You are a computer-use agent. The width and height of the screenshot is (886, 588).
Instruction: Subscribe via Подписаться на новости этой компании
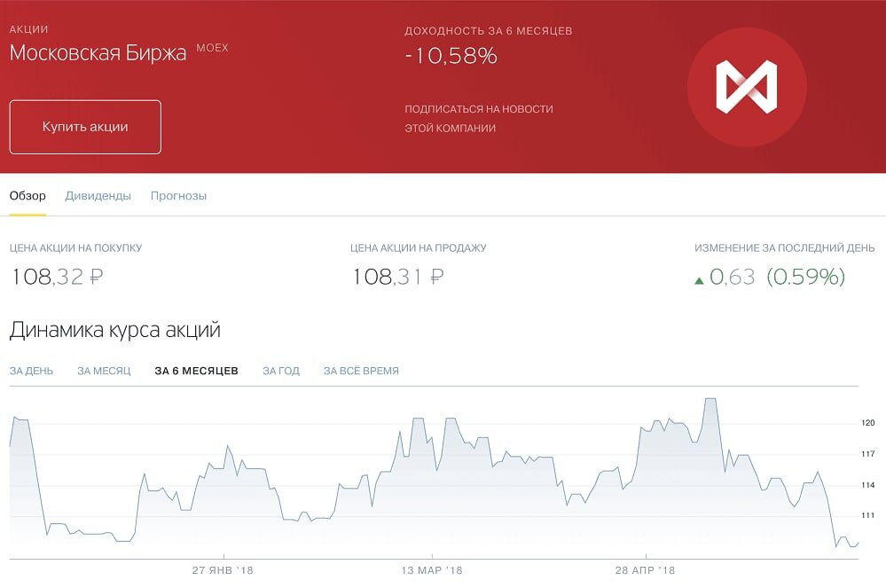tap(479, 118)
